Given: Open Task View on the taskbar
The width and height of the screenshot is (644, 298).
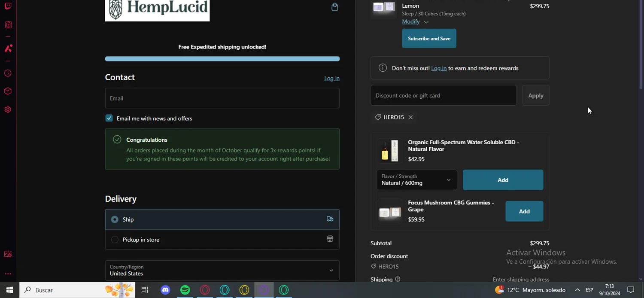Looking at the screenshot, I should coord(145,290).
